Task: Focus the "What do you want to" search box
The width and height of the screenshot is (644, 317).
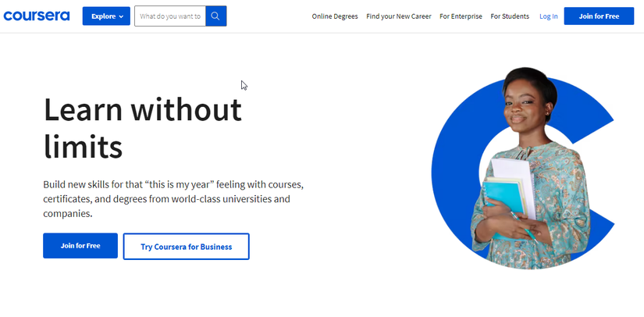Action: coord(170,16)
